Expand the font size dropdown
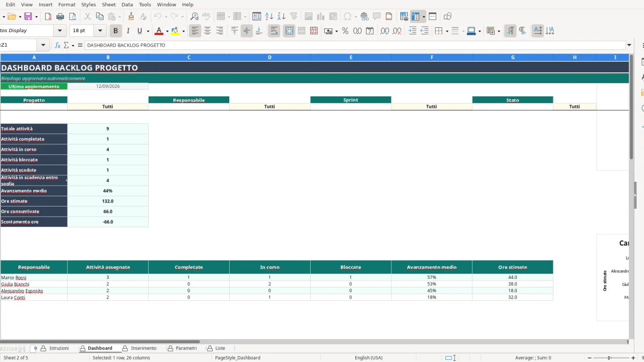Image resolution: width=644 pixels, height=362 pixels. click(100, 31)
